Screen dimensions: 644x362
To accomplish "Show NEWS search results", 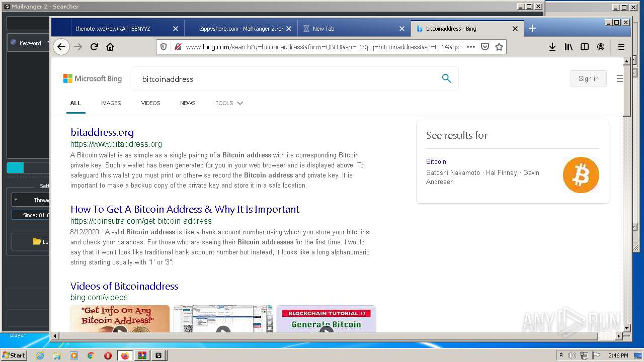I will click(188, 103).
